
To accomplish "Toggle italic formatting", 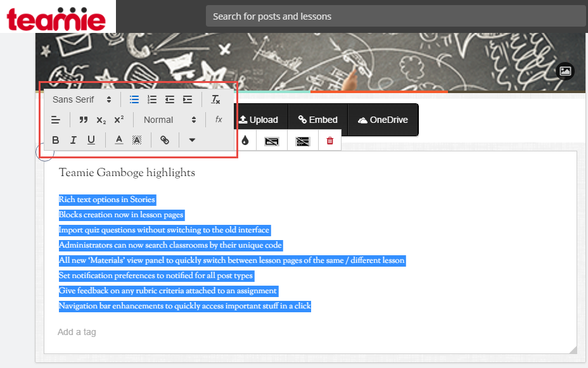I will pos(73,140).
